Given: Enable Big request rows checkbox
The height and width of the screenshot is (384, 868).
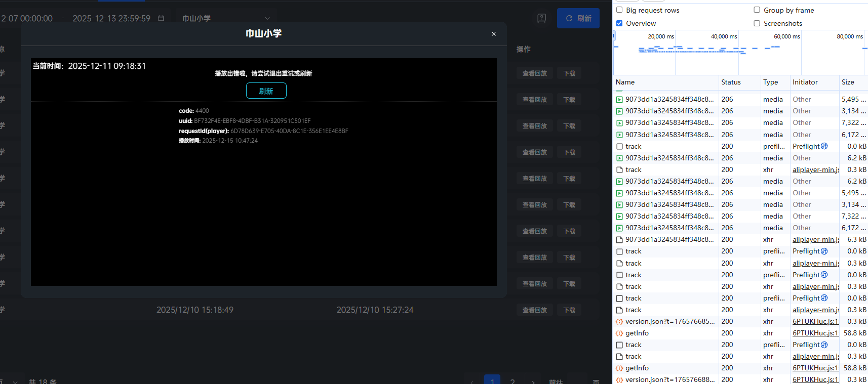Looking at the screenshot, I should click(619, 10).
